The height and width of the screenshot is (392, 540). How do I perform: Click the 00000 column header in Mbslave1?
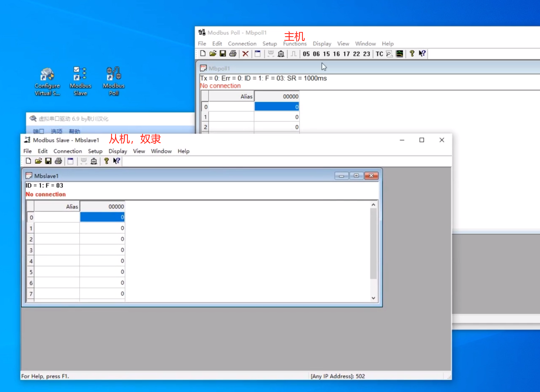[102, 206]
